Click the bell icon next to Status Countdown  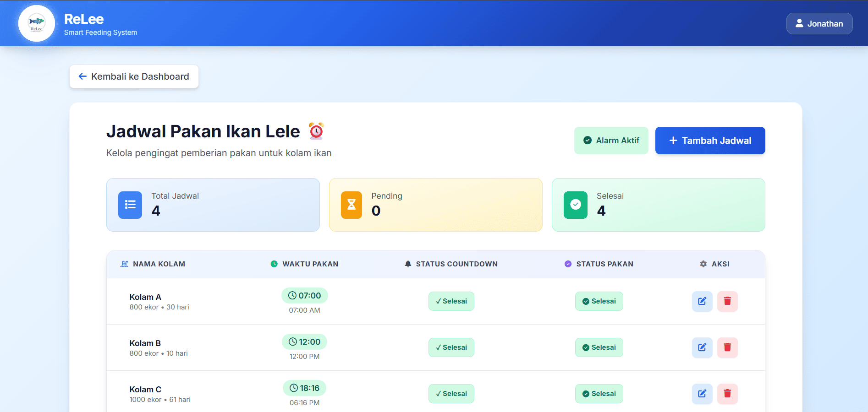click(x=407, y=264)
